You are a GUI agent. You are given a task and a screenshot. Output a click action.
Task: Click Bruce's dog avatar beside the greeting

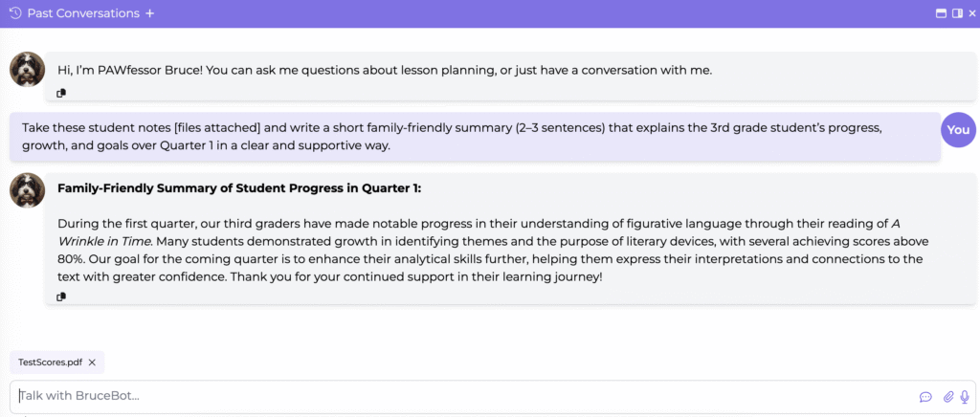(27, 70)
